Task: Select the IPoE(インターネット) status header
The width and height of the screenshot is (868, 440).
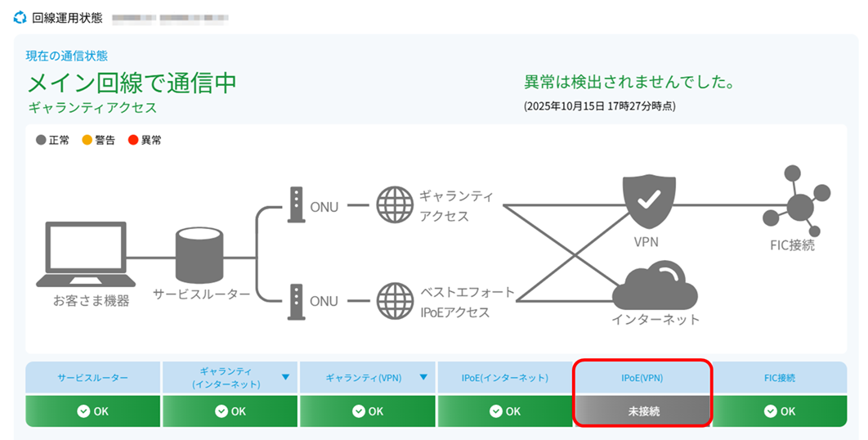Action: point(505,378)
